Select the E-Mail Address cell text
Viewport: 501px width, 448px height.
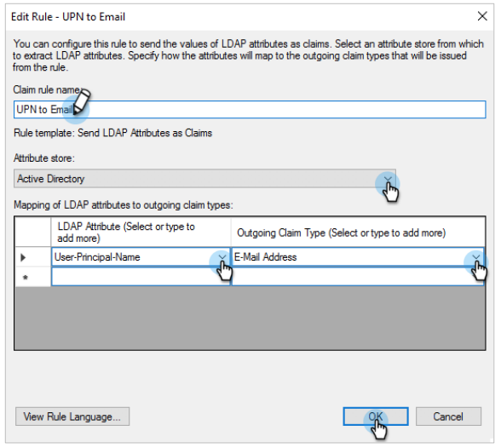[x=266, y=257]
